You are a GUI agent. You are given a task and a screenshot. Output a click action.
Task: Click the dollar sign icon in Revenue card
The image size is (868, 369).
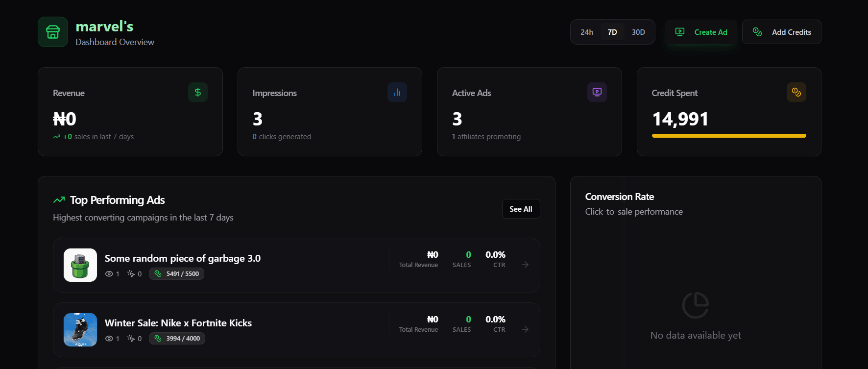click(x=198, y=92)
